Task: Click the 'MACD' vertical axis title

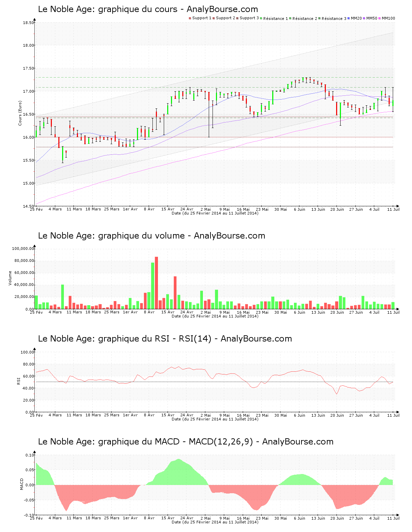Action: point(22,484)
